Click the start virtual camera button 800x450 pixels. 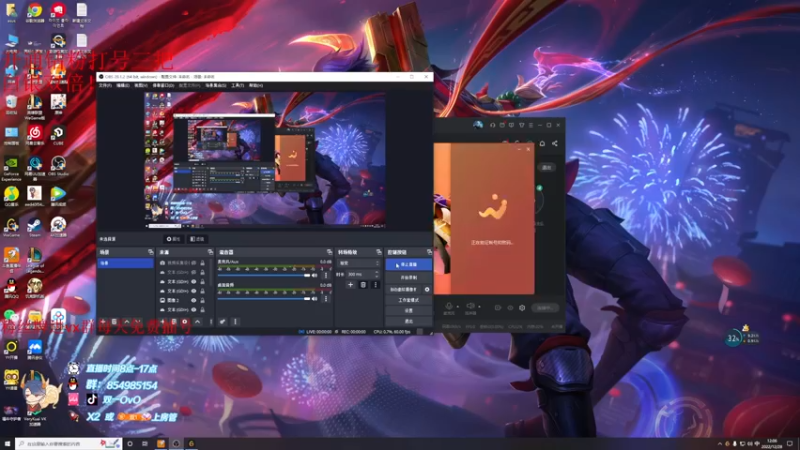[x=404, y=289]
